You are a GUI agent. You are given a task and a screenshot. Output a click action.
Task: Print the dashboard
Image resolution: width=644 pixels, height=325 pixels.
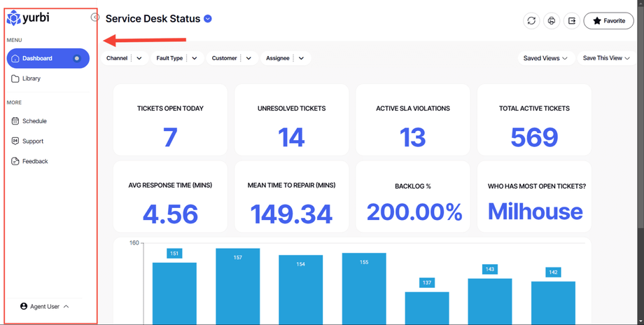pos(552,20)
